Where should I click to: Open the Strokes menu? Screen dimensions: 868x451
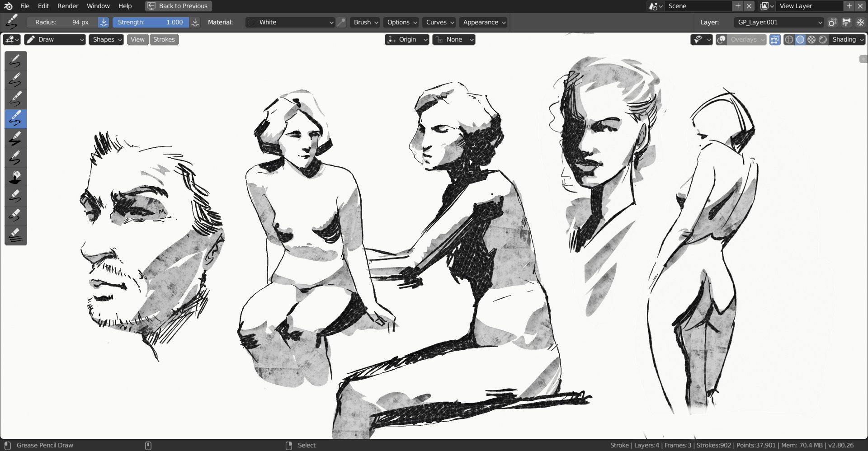click(x=164, y=39)
